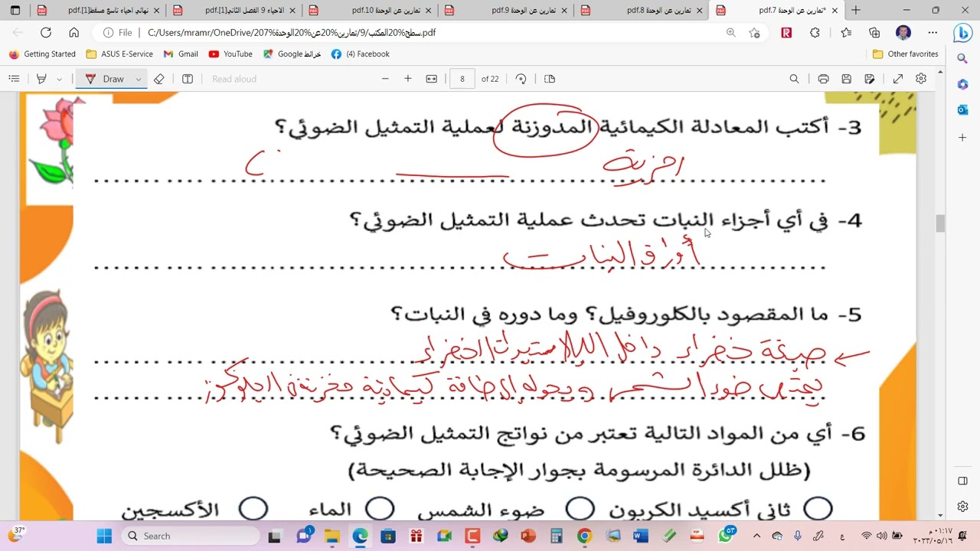This screenshot has width=980, height=551.
Task: Open the Outlook sidebar icon
Action: 962,109
